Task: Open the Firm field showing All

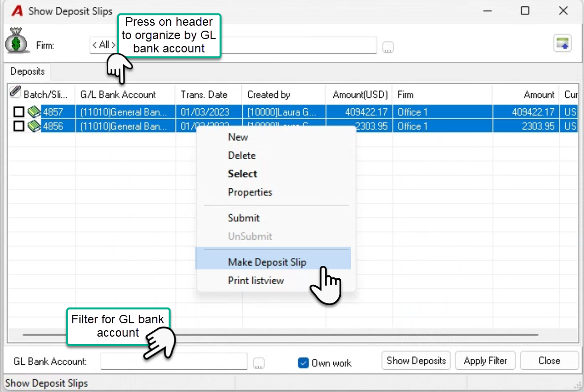Action: 233,45
